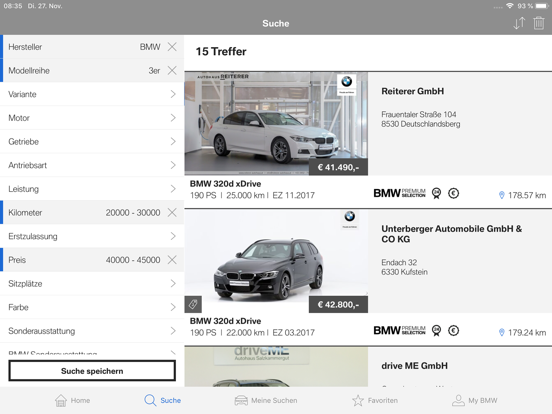Tap the battery indicator at 93 %

(542, 6)
